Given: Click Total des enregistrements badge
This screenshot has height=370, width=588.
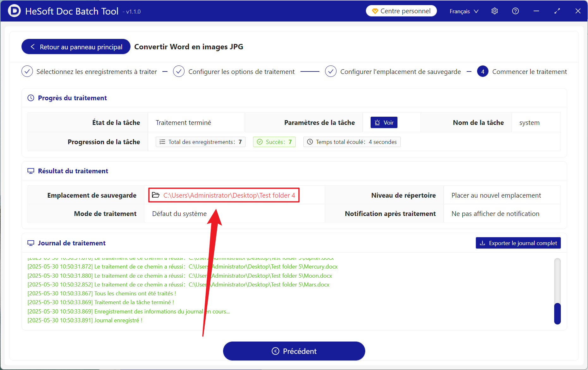Looking at the screenshot, I should pos(201,142).
